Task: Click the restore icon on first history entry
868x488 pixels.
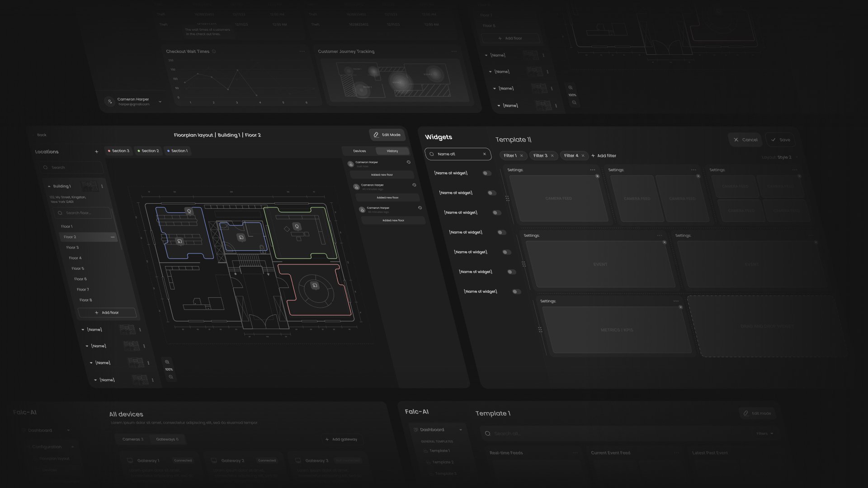Action: pos(409,162)
